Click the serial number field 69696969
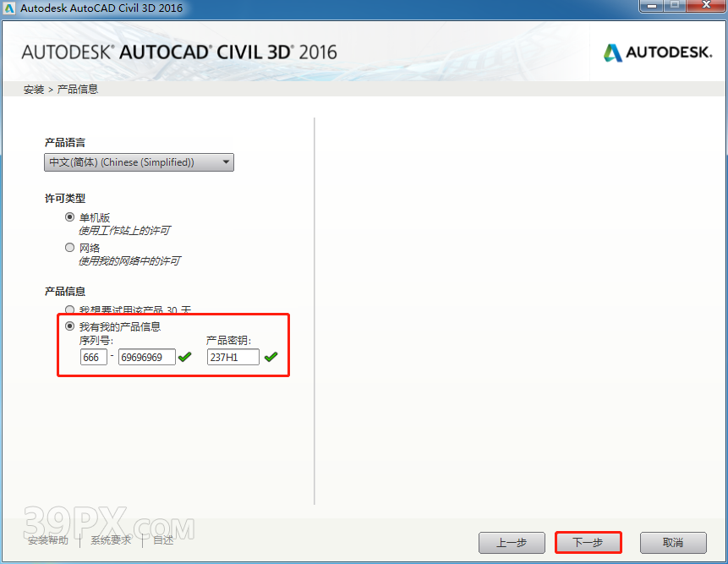Screen dimensions: 728x564 (x=147, y=357)
